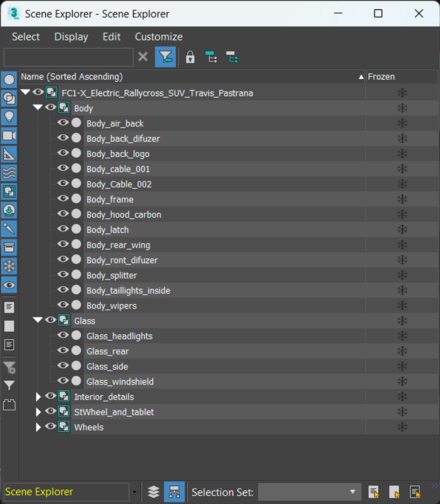Image resolution: width=440 pixels, height=504 pixels.
Task: Open the Customize menu
Action: click(158, 37)
